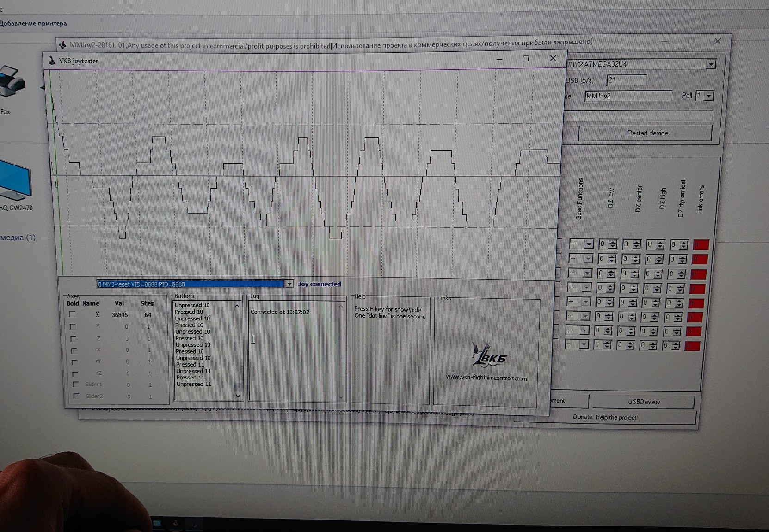Click the MMJoy2 device name field
The height and width of the screenshot is (532, 769).
(x=628, y=96)
